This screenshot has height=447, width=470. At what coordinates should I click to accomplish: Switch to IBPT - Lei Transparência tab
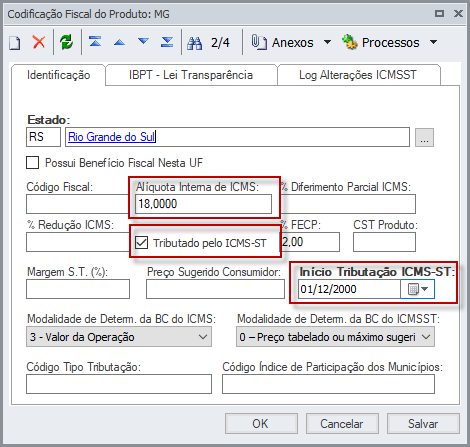coord(191,75)
